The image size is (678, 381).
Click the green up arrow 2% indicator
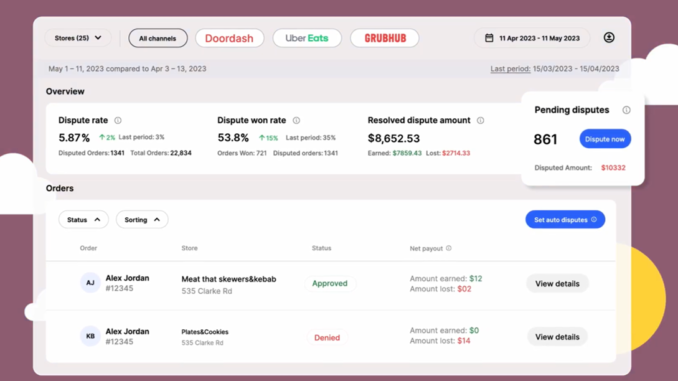click(x=107, y=138)
